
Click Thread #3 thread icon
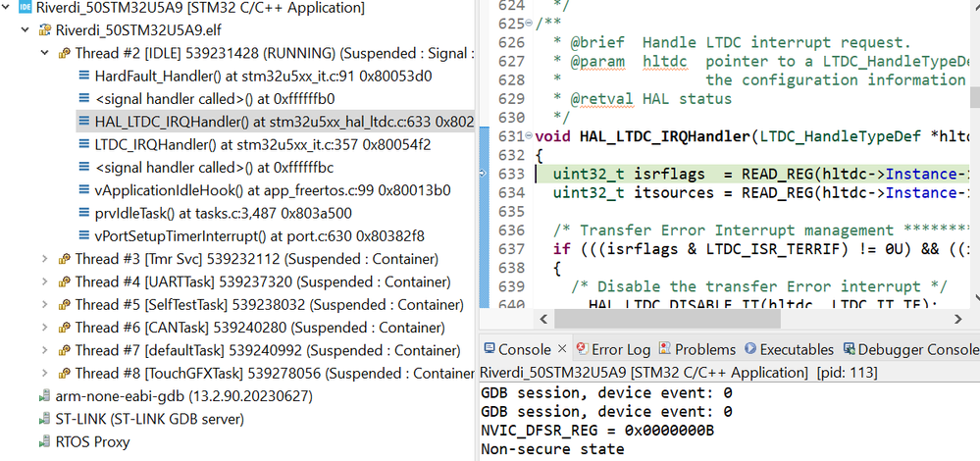64,259
